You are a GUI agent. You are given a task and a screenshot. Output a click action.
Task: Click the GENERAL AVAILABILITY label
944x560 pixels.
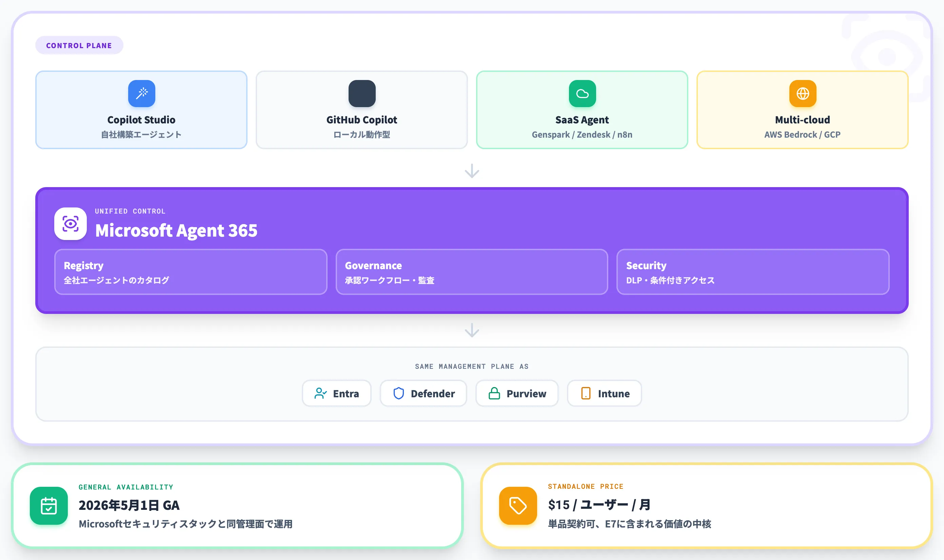pyautogui.click(x=126, y=487)
